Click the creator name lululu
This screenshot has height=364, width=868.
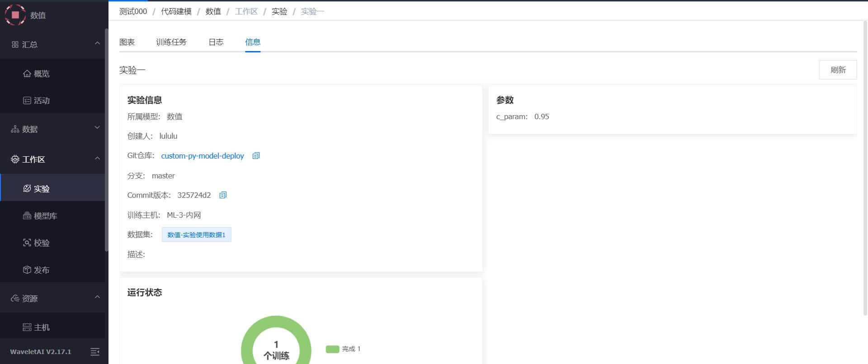[168, 136]
